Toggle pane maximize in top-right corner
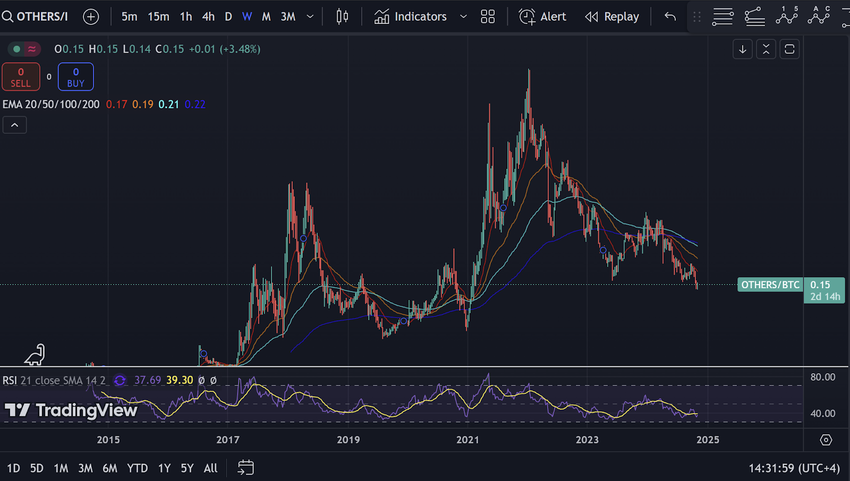The image size is (850, 481). [790, 49]
